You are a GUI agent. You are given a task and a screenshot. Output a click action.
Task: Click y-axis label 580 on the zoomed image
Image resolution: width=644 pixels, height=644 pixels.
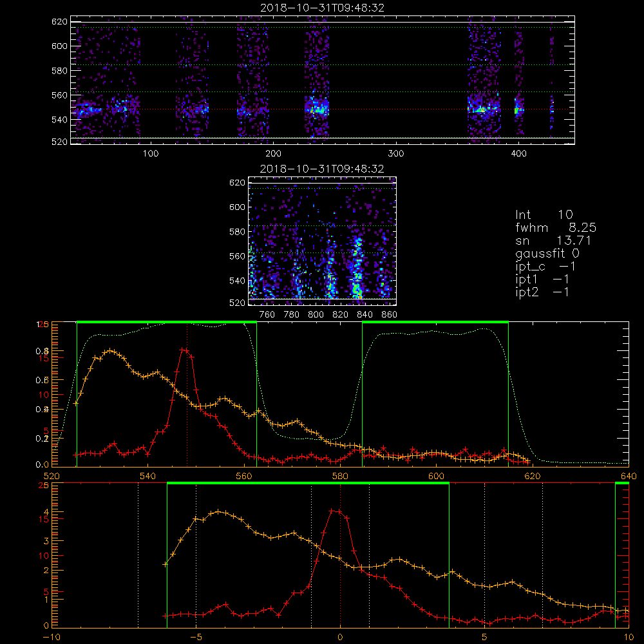tap(237, 232)
